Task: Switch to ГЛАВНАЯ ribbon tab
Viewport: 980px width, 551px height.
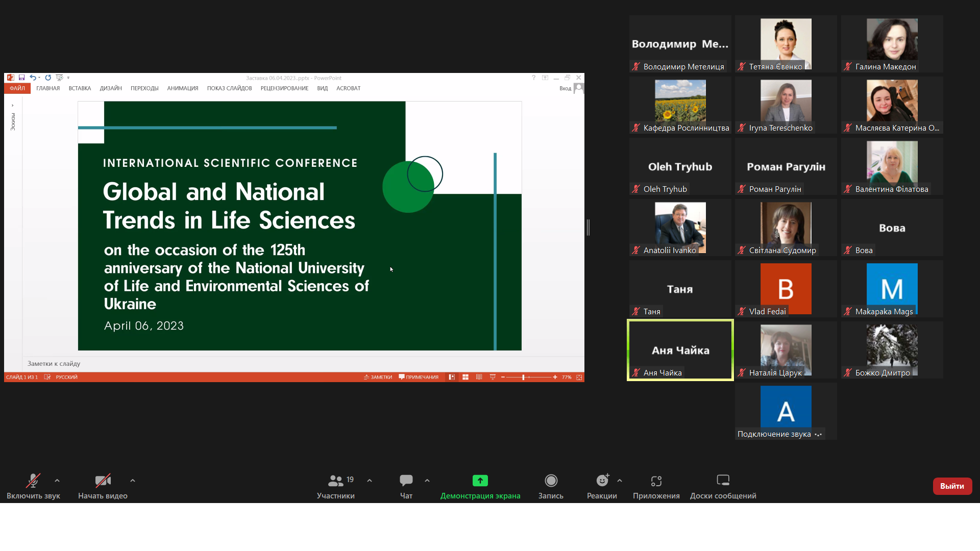Action: click(48, 88)
